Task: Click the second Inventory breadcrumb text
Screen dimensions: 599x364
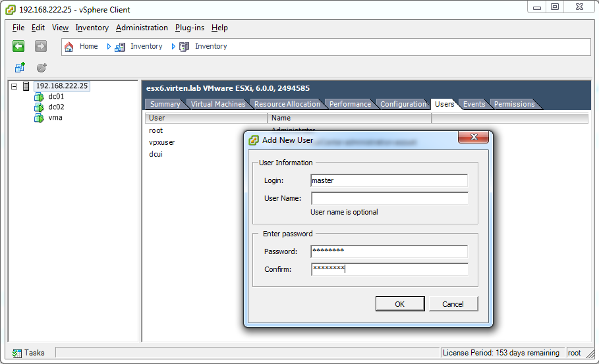Action: [211, 46]
